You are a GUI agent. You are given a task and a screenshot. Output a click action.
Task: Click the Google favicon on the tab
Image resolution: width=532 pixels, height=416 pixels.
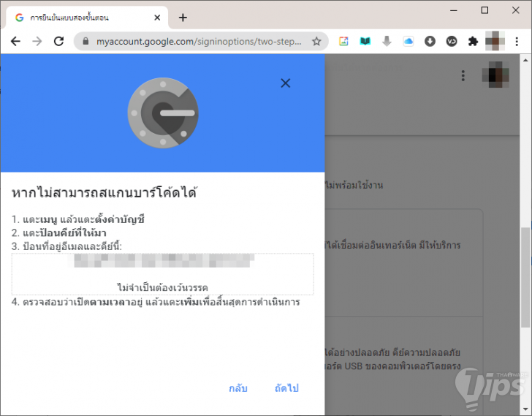(19, 18)
